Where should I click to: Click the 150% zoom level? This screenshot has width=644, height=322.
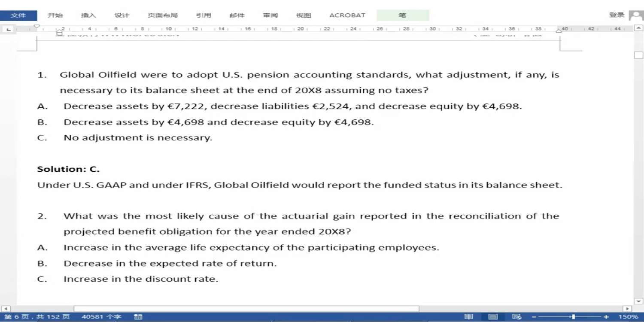tap(628, 317)
